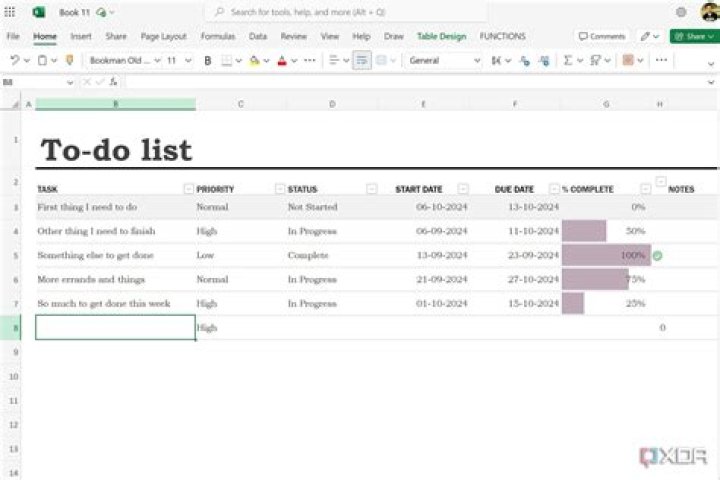The width and height of the screenshot is (720, 480).
Task: Click the horizontal Align icon
Action: coord(334,60)
